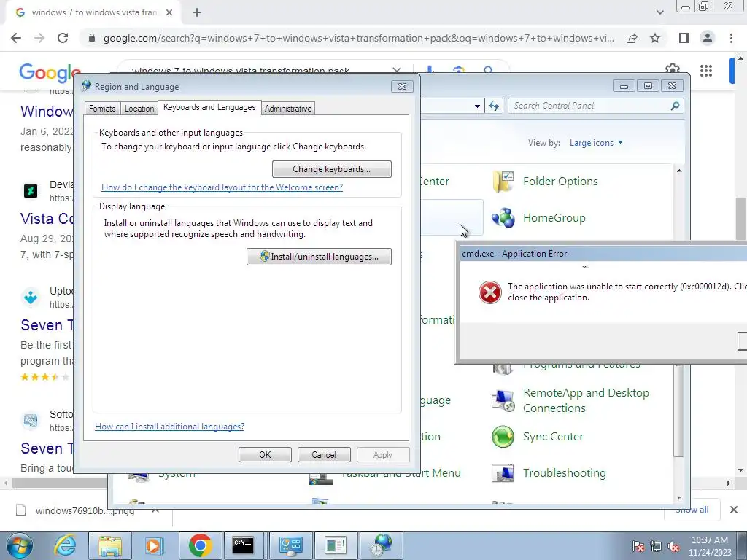The image size is (747, 560).
Task: Click the Apply button
Action: (382, 455)
